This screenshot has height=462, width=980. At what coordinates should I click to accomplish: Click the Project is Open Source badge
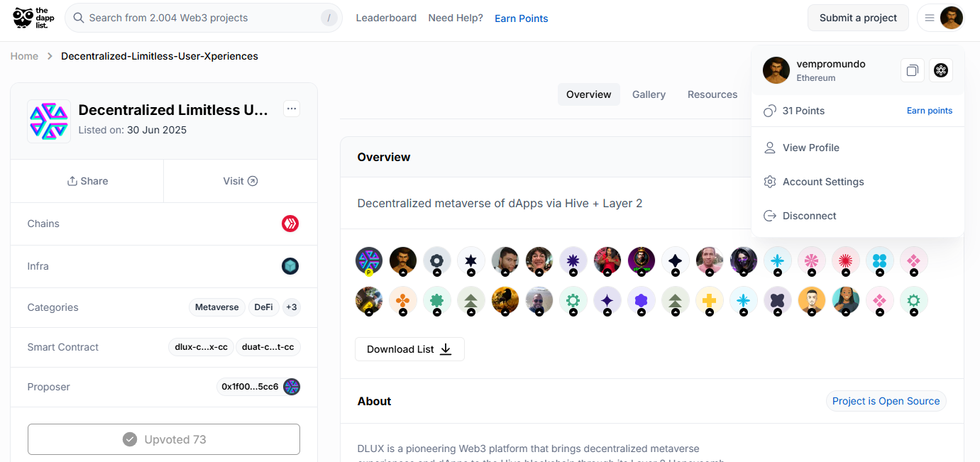[886, 401]
